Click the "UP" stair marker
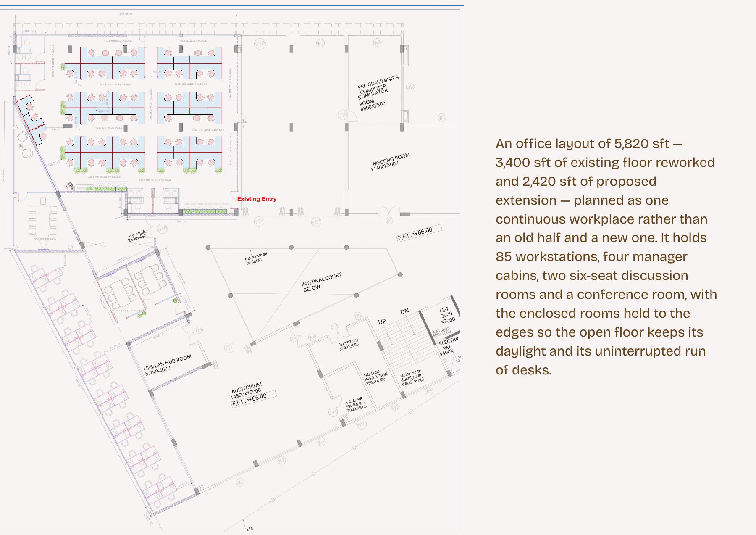Screen dimensions: 756x535 (382, 322)
